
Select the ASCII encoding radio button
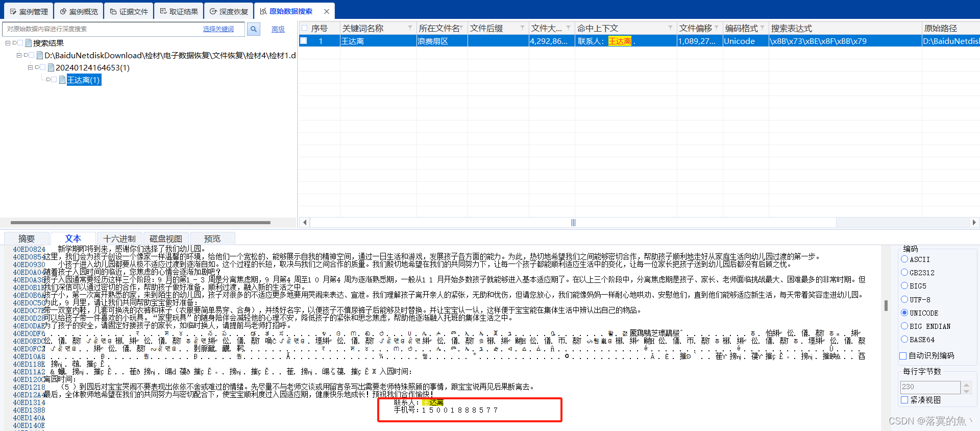[904, 259]
